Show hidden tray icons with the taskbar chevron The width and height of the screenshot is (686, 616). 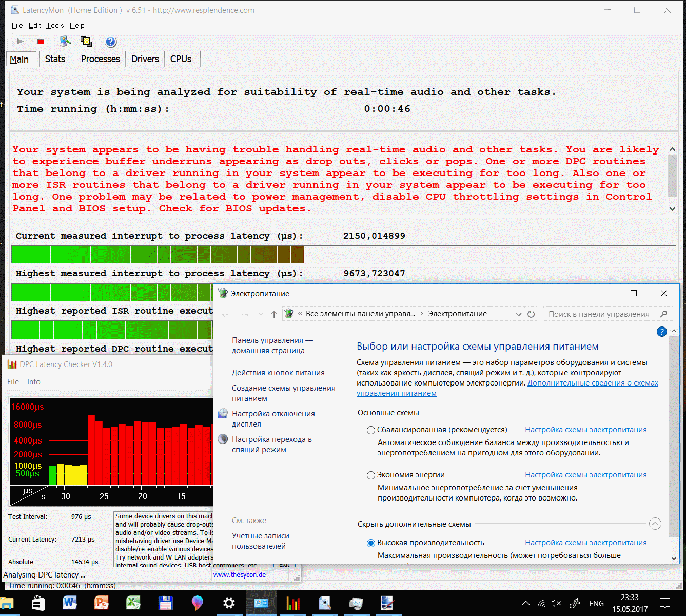coord(526,604)
